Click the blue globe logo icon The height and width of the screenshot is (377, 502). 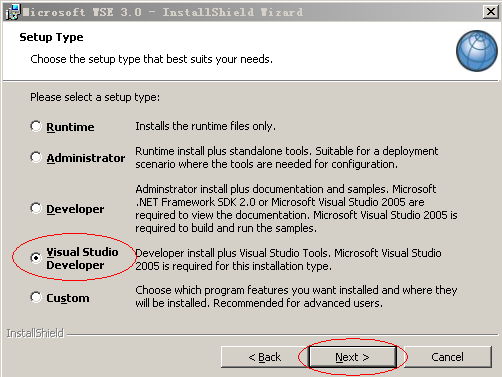477,51
